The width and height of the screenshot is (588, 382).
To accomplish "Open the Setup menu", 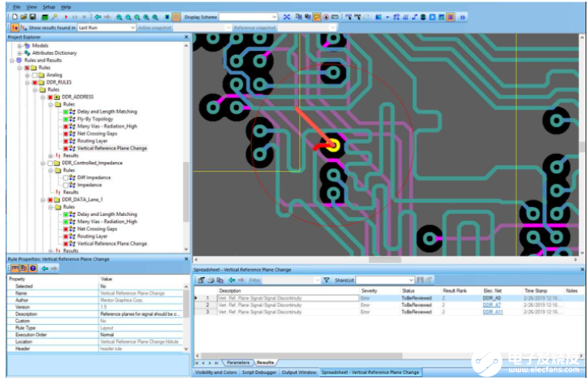I will coord(48,6).
